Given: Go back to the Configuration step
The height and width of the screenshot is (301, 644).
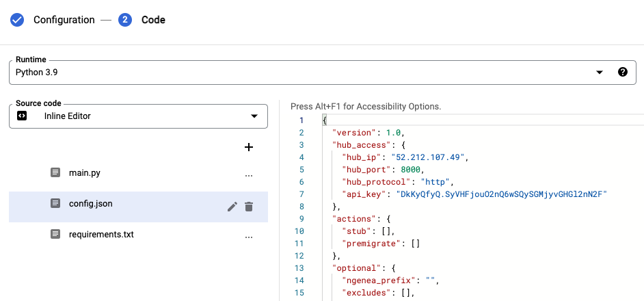Looking at the screenshot, I should pyautogui.click(x=64, y=20).
